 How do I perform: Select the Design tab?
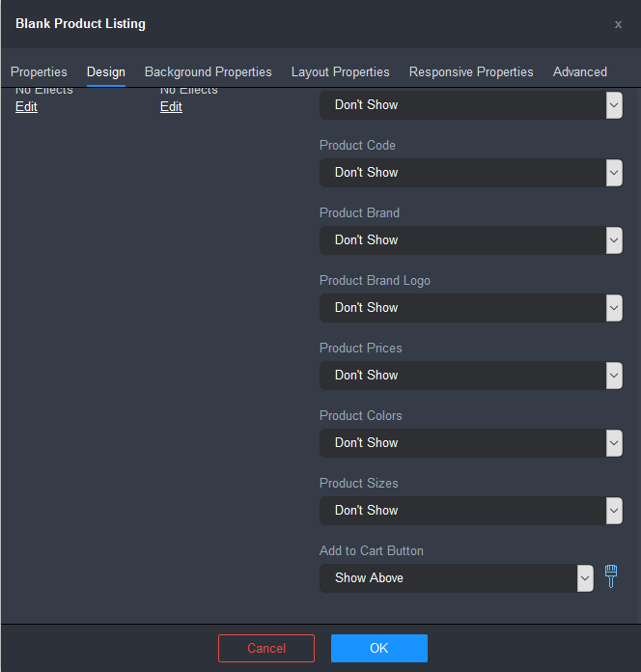(106, 71)
